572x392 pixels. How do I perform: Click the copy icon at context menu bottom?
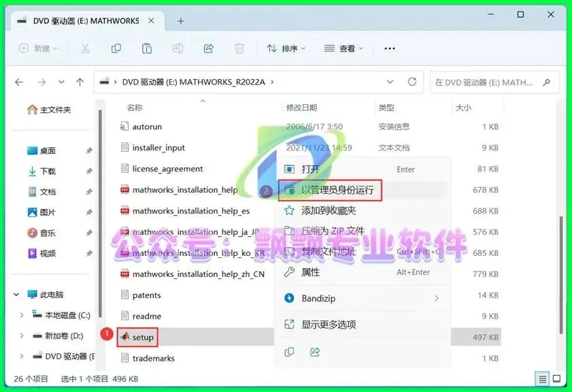point(289,352)
